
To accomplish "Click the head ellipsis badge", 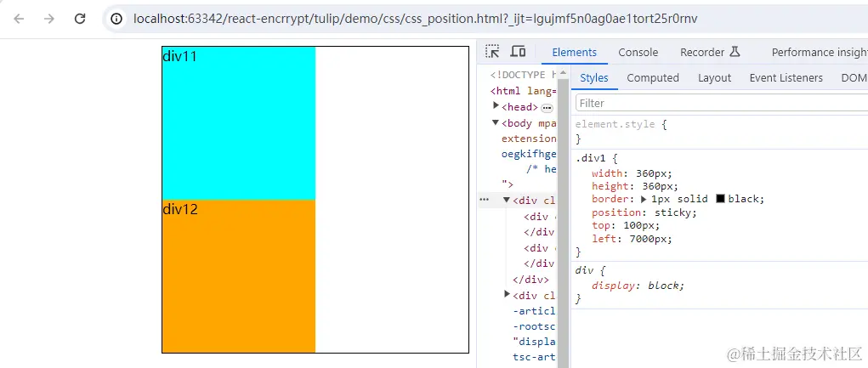I will coord(547,107).
